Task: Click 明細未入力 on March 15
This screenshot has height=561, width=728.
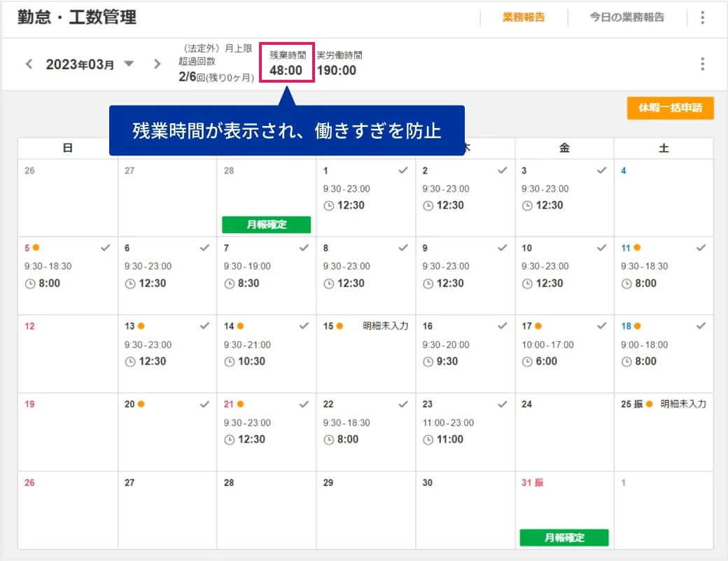Action: [x=386, y=326]
